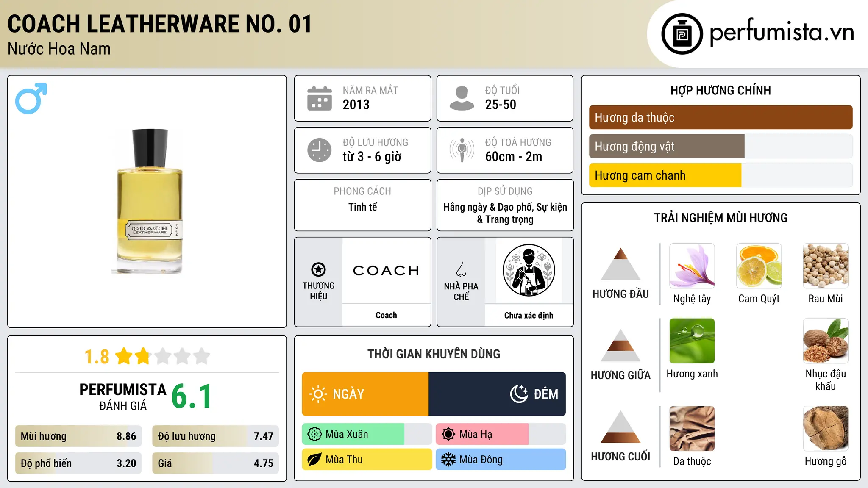The height and width of the screenshot is (488, 868).
Task: Click the Tinh tế style value
Action: 363,207
